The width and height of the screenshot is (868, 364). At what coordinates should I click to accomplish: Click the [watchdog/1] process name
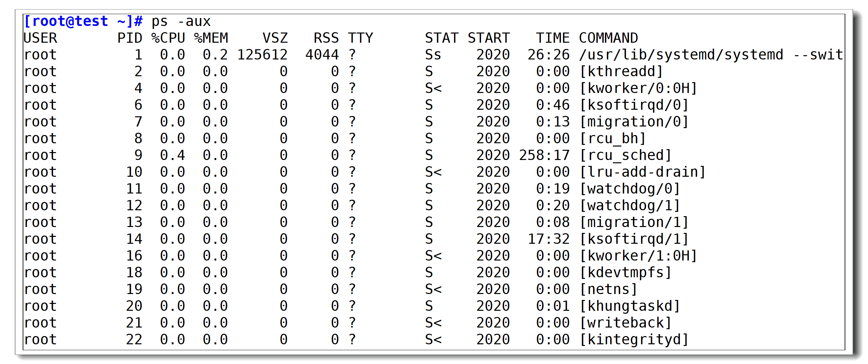[630, 206]
